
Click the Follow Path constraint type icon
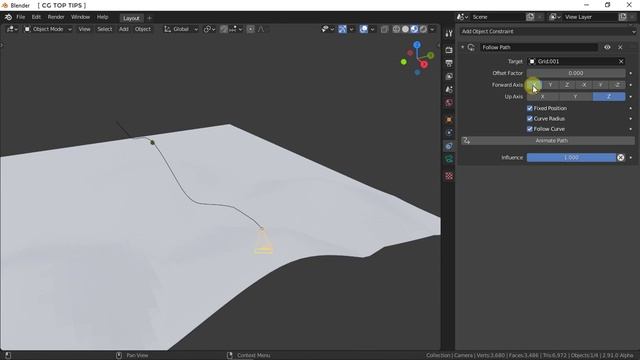[x=471, y=47]
